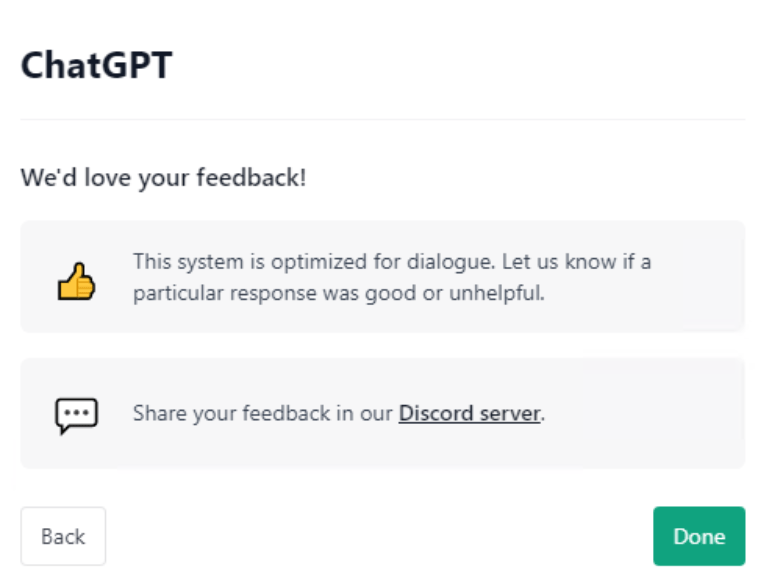Go back with the Back button
The width and height of the screenshot is (769, 584).
[63, 536]
